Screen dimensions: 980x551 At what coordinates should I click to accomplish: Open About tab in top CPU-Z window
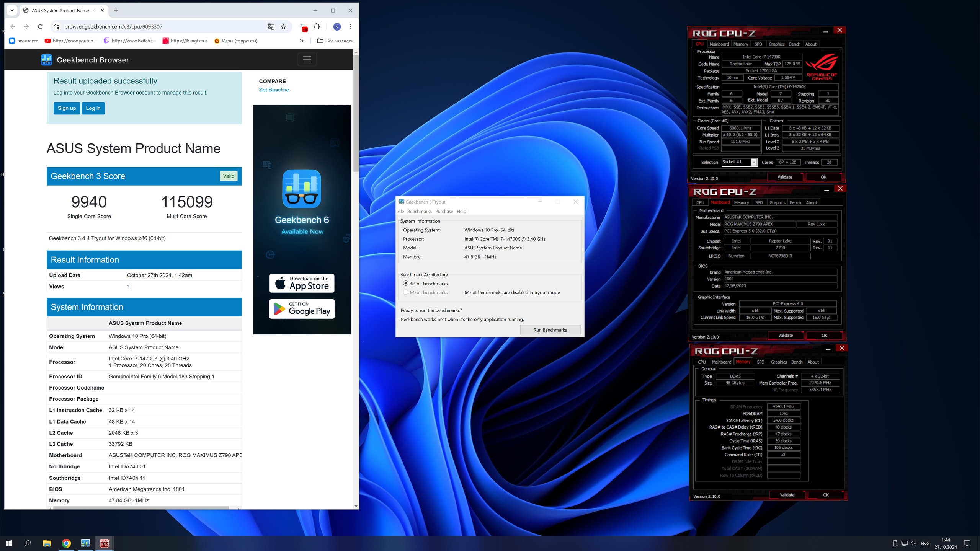pyautogui.click(x=810, y=44)
